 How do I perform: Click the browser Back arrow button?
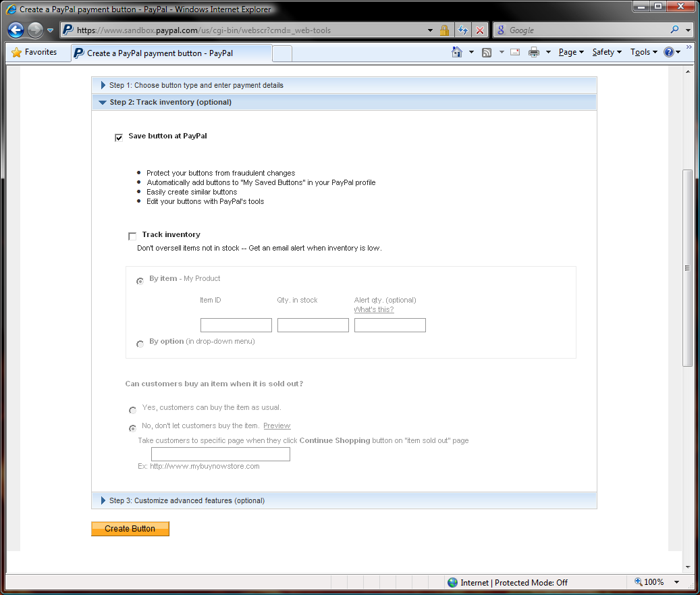(x=16, y=30)
